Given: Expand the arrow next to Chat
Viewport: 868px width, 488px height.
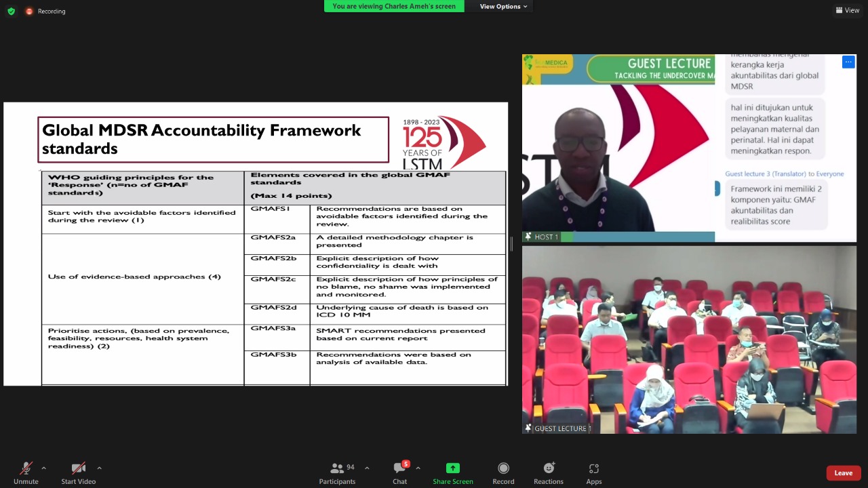Looking at the screenshot, I should coord(418,468).
